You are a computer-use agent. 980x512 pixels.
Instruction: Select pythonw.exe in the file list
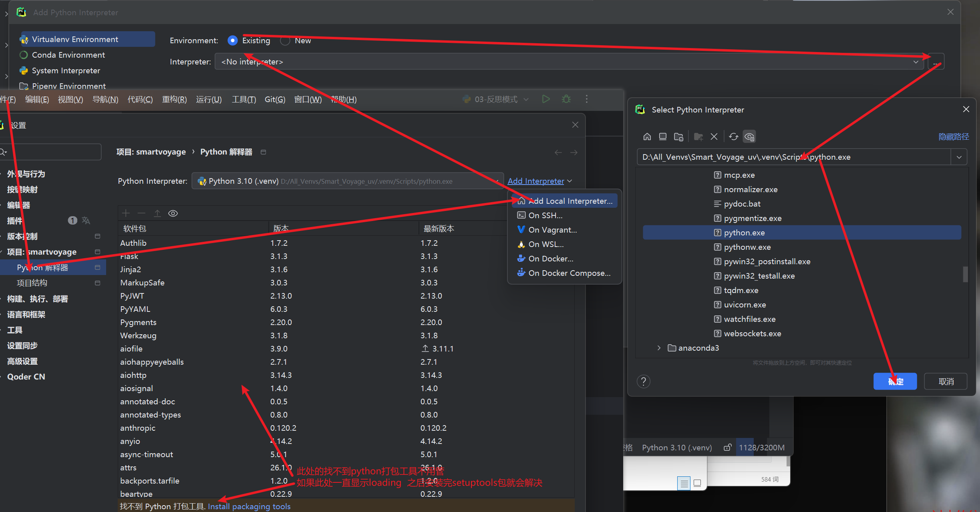(802, 247)
